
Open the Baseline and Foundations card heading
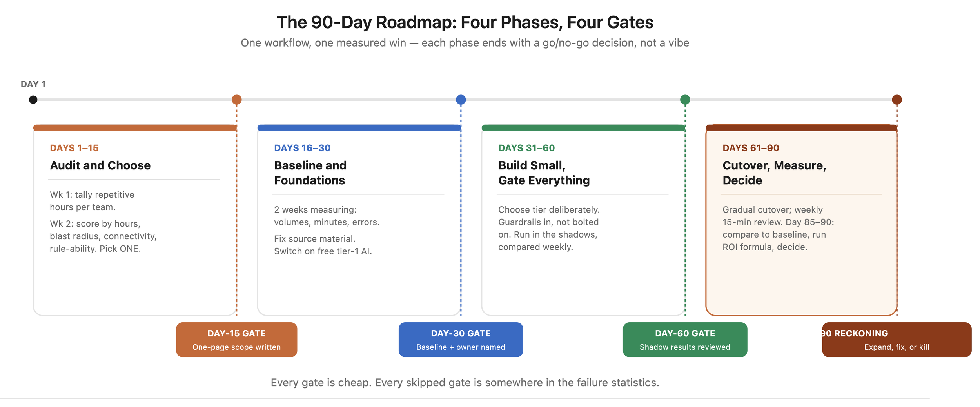(310, 173)
